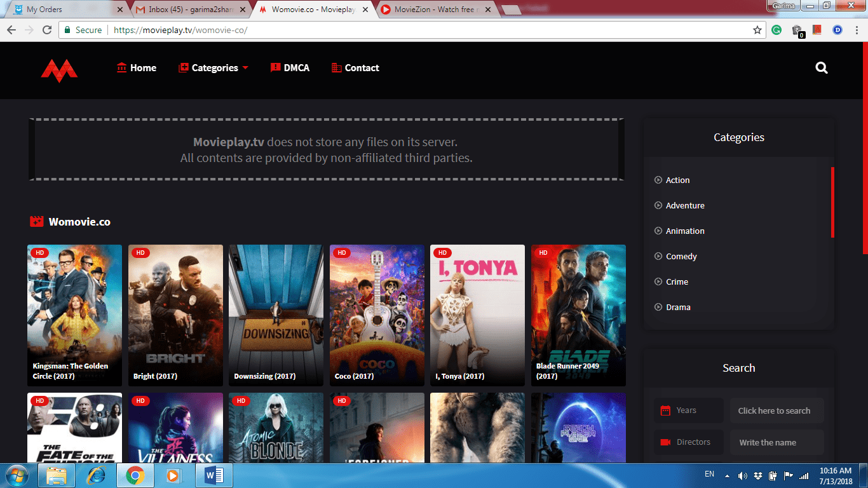868x488 pixels.
Task: Open the DMCA page
Action: pyautogui.click(x=290, y=68)
